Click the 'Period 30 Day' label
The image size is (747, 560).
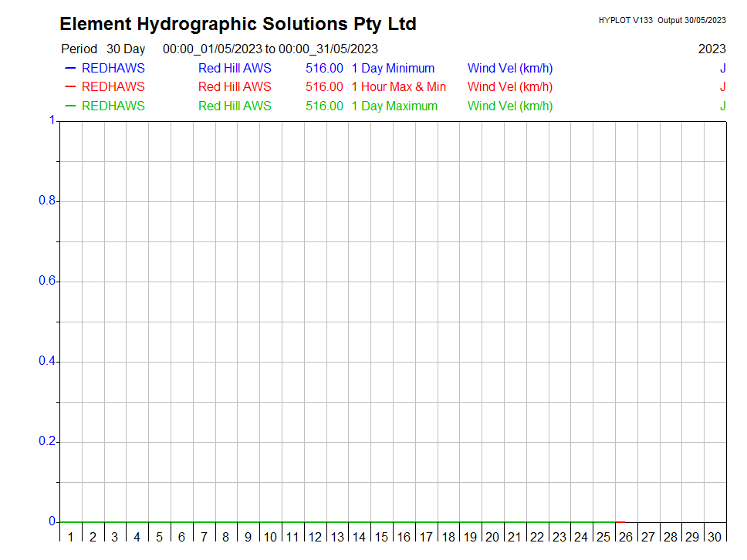tap(103, 49)
